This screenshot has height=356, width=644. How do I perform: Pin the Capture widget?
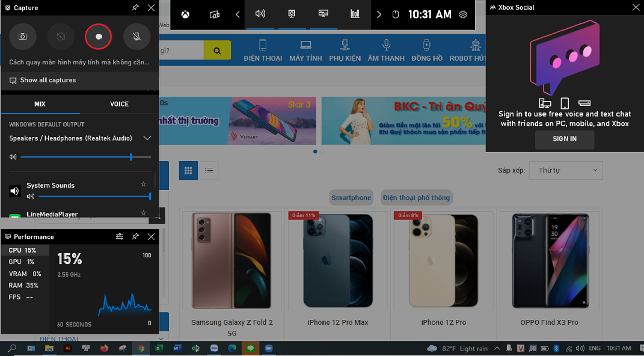[135, 7]
